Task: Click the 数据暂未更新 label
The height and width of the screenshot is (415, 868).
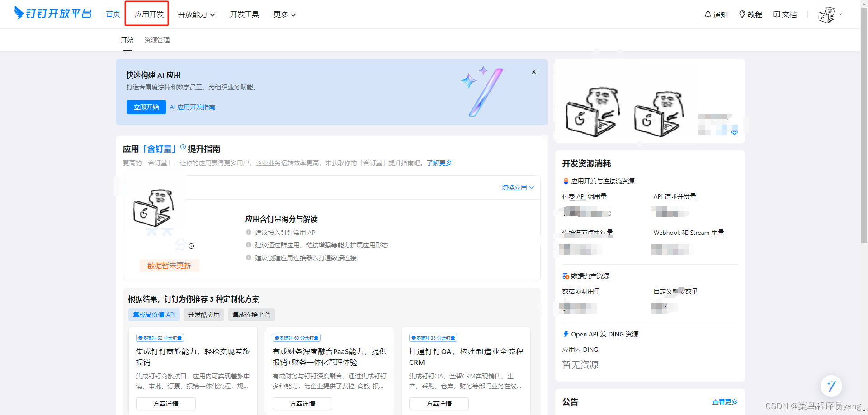Action: coord(169,266)
